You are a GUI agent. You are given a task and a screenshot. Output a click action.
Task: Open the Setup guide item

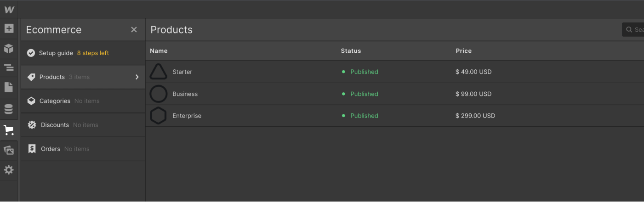(x=56, y=53)
